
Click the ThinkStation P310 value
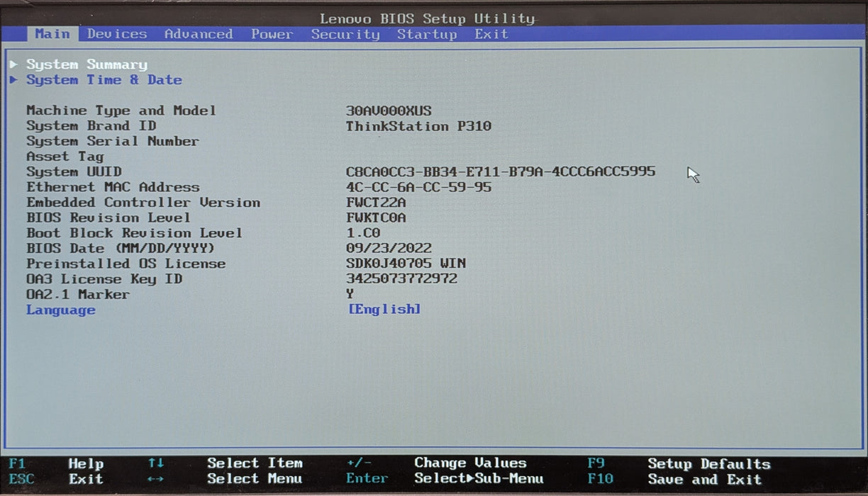coord(418,126)
